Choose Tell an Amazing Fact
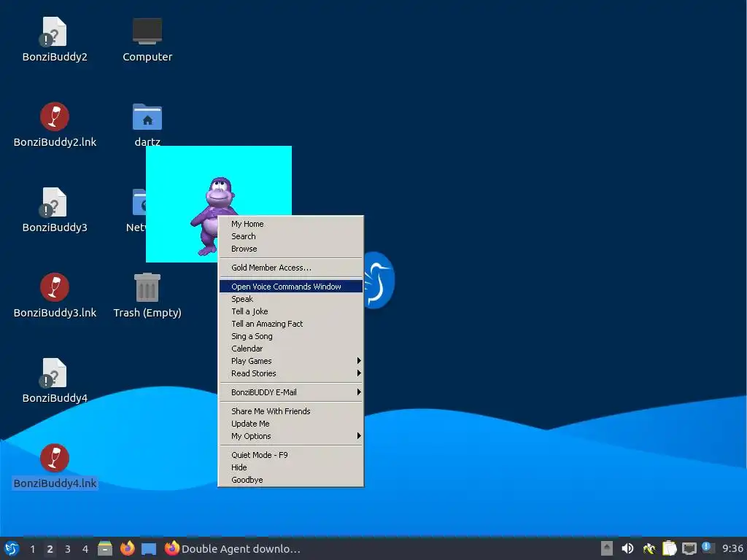 coord(290,324)
